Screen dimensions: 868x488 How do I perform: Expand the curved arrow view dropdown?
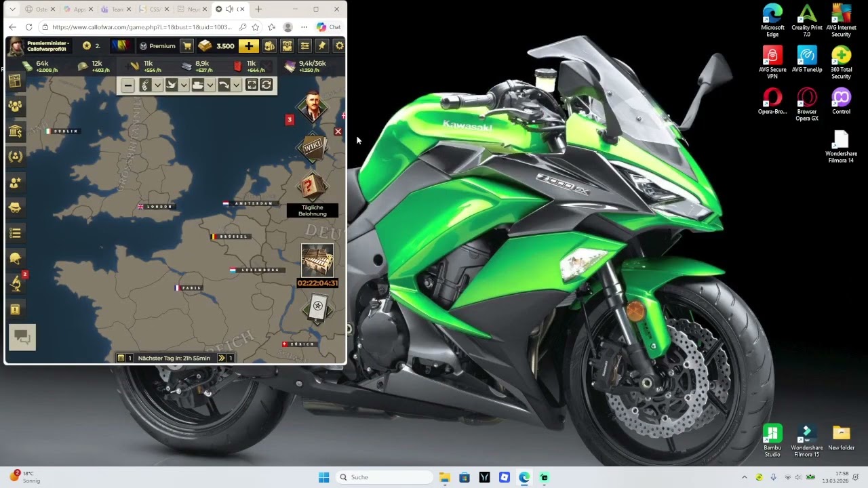(x=236, y=85)
